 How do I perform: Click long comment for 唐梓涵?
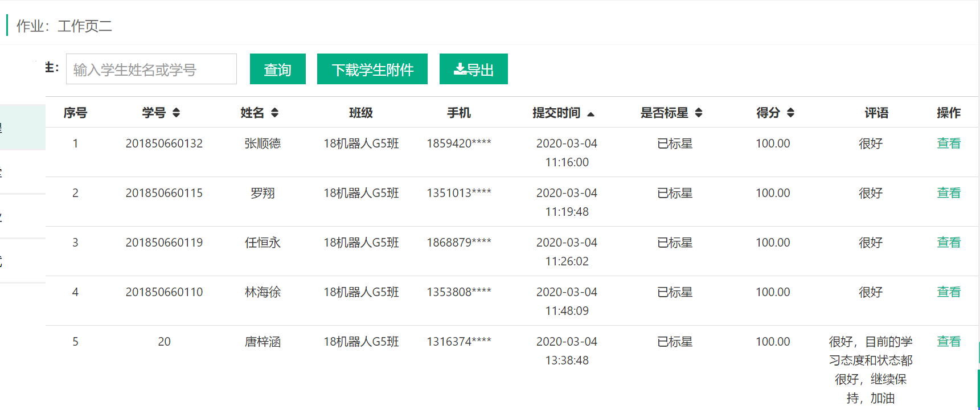pyautogui.click(x=871, y=370)
